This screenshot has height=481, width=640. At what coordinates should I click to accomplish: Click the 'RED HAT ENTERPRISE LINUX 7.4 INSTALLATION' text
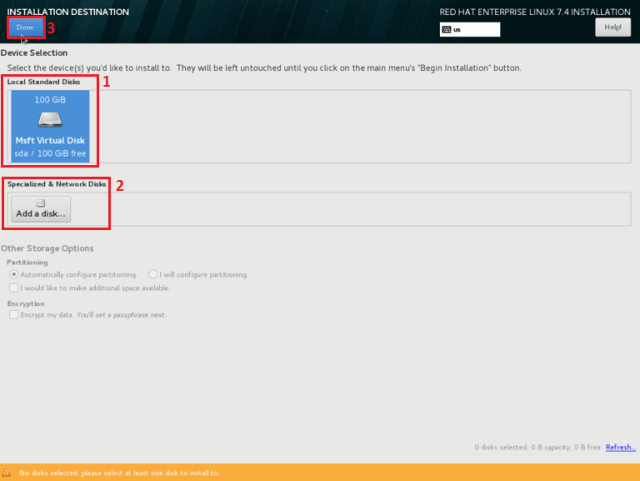point(535,12)
